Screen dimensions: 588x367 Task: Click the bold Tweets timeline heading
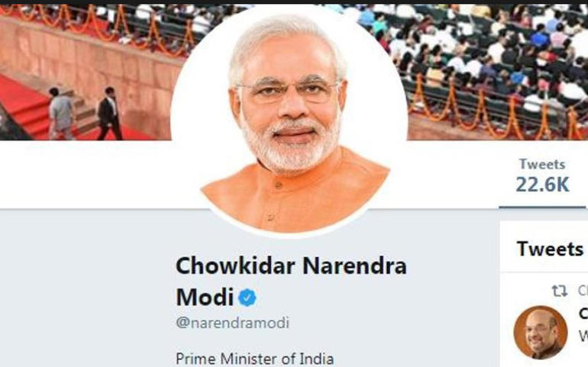pos(550,249)
